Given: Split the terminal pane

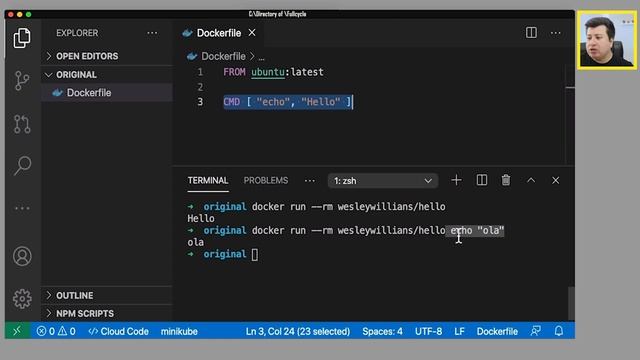Looking at the screenshot, I should [482, 180].
